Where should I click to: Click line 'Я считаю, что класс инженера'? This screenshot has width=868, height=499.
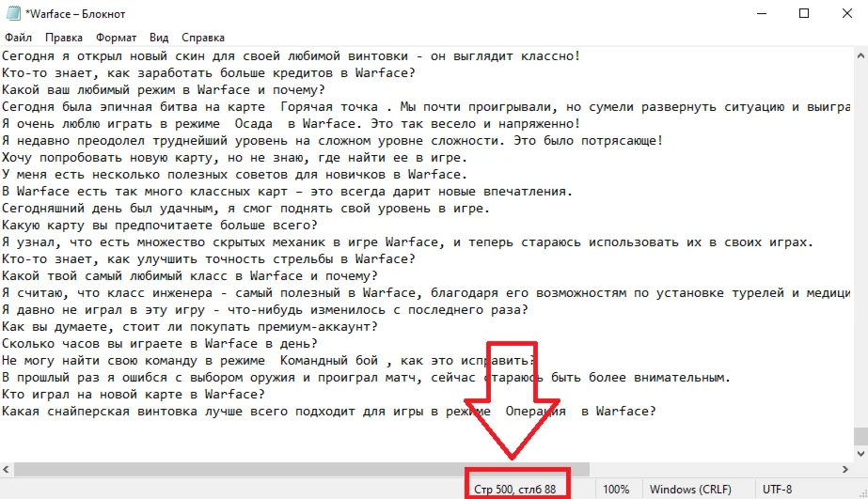click(426, 292)
